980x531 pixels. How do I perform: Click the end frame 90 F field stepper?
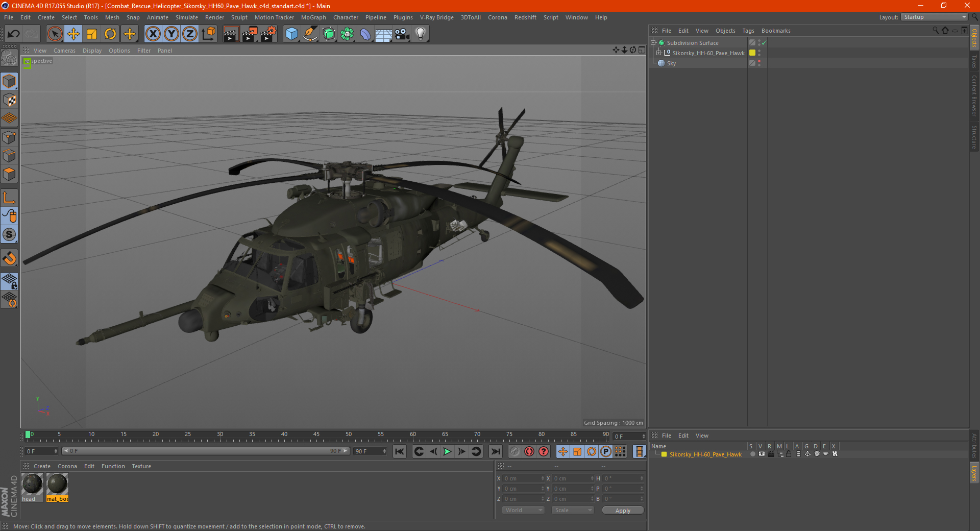coord(384,451)
